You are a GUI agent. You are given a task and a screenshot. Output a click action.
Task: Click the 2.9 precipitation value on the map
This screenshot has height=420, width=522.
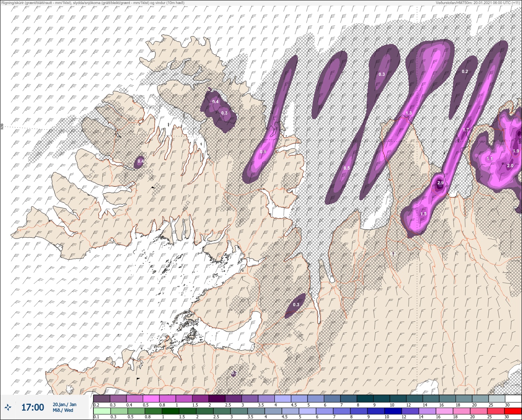pos(440,183)
